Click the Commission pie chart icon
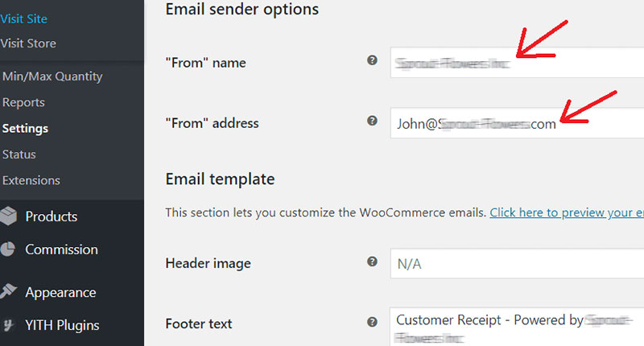This screenshot has height=346, width=644. [7, 249]
